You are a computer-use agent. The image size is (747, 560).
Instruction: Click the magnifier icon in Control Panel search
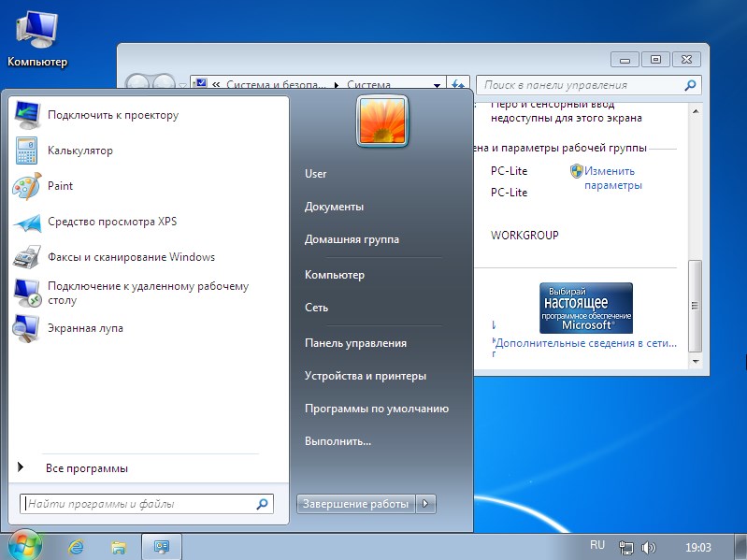690,85
